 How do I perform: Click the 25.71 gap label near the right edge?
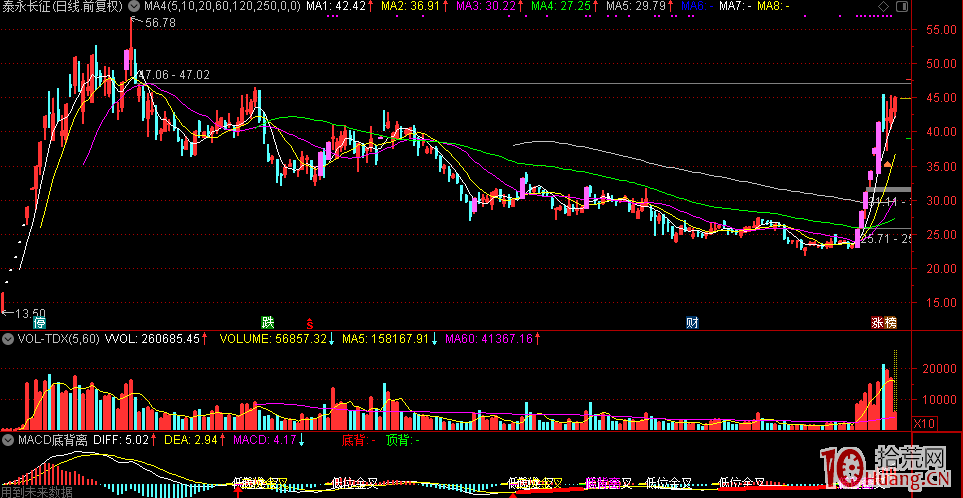(886, 239)
